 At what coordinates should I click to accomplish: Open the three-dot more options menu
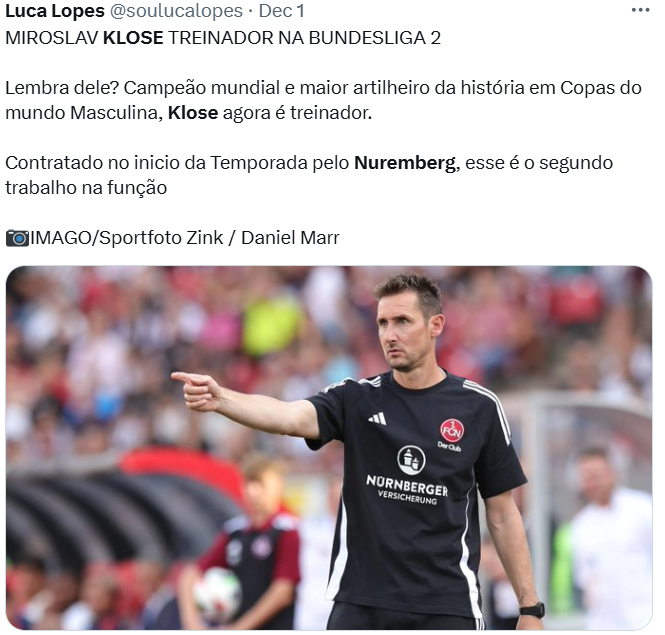coord(640,10)
